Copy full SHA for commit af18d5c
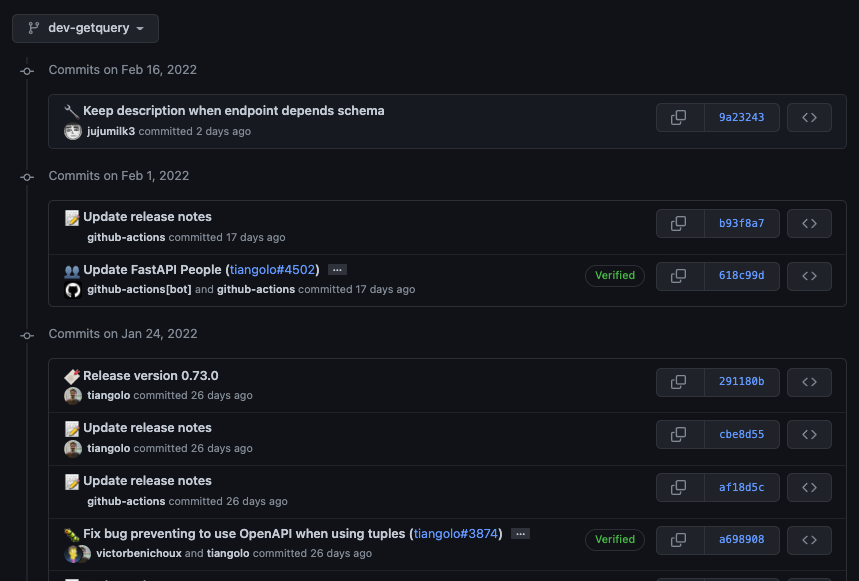Image resolution: width=859 pixels, height=581 pixels. [679, 487]
